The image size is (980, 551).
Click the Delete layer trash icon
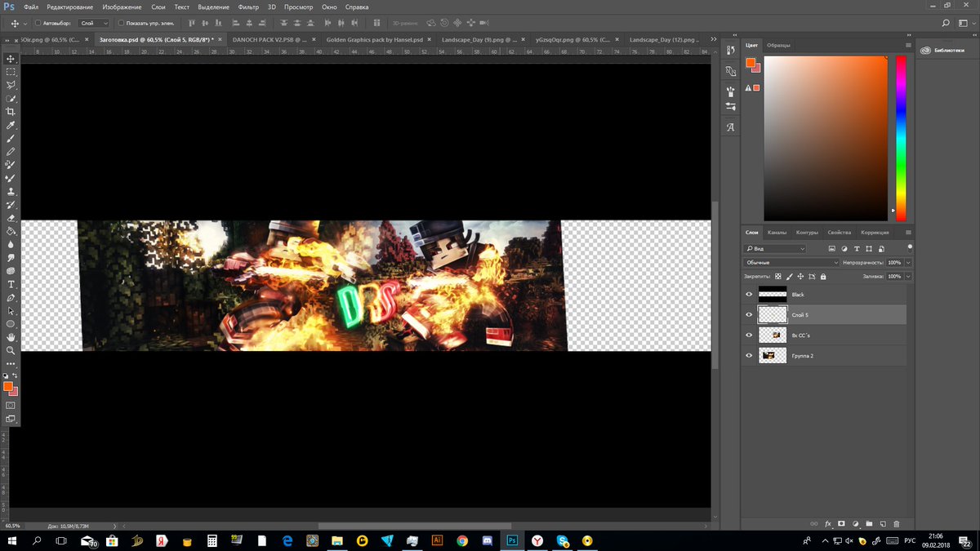click(x=896, y=523)
